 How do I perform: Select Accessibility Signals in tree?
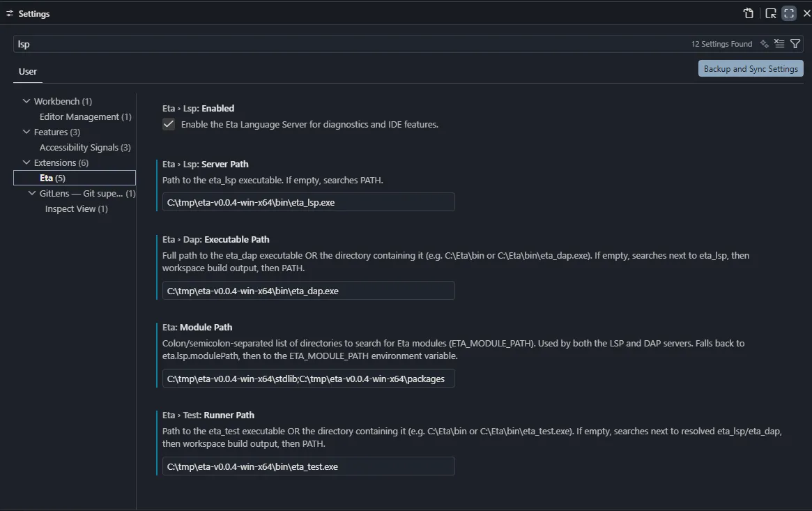tap(85, 148)
